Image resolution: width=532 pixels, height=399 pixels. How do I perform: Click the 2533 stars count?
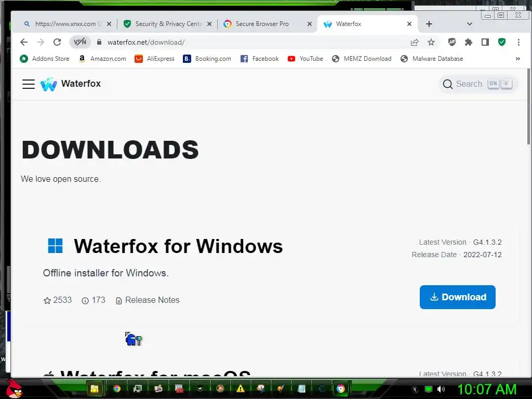click(58, 300)
